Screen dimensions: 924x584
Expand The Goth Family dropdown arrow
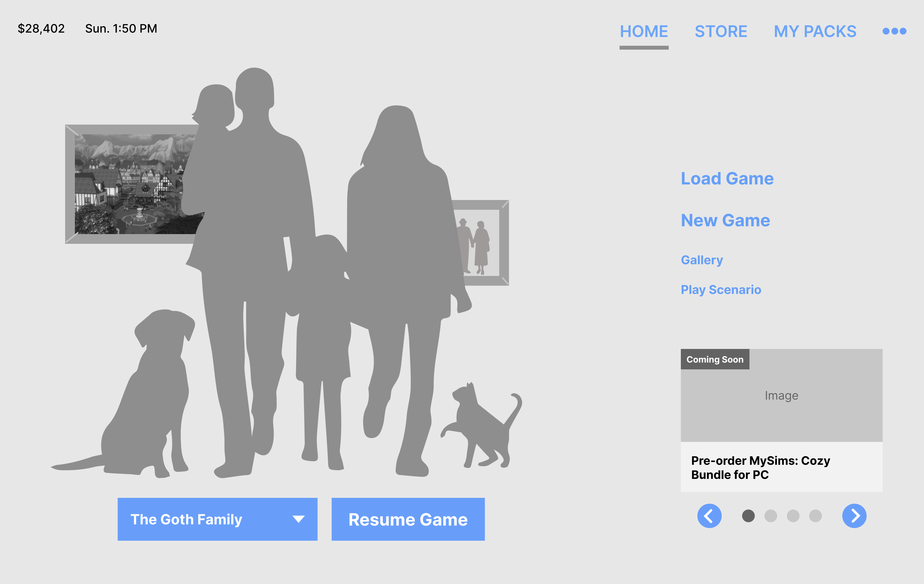(x=298, y=519)
